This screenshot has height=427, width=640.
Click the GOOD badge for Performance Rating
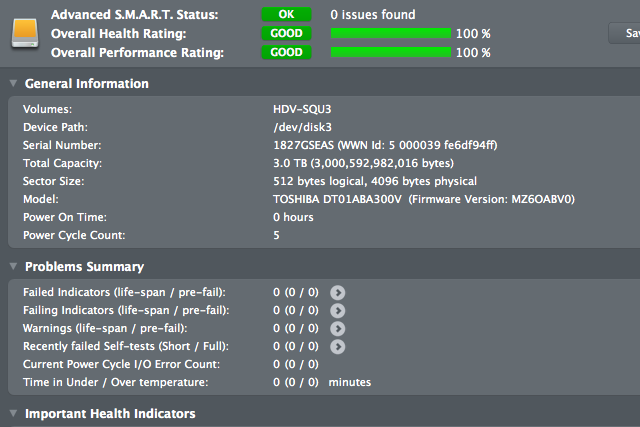tap(286, 52)
